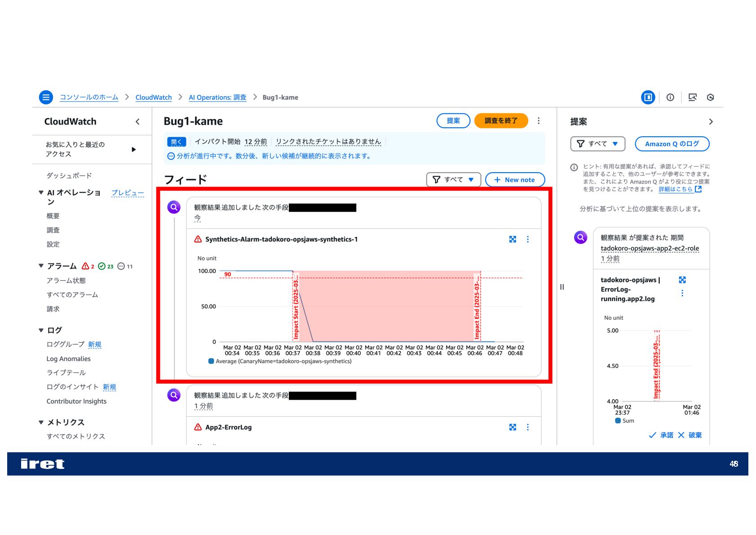Open the Amazon Q のログ button
Image resolution: width=756 pixels, height=535 pixels.
point(672,143)
